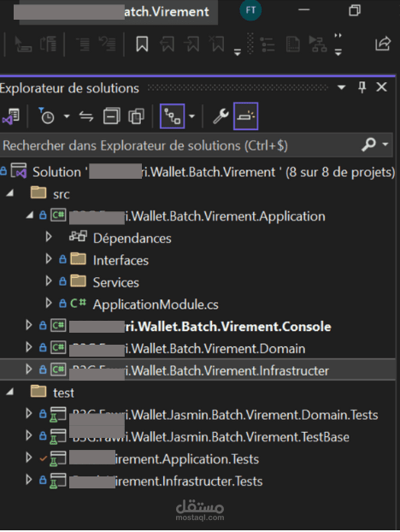Expand the Application.Tests project

(x=29, y=458)
